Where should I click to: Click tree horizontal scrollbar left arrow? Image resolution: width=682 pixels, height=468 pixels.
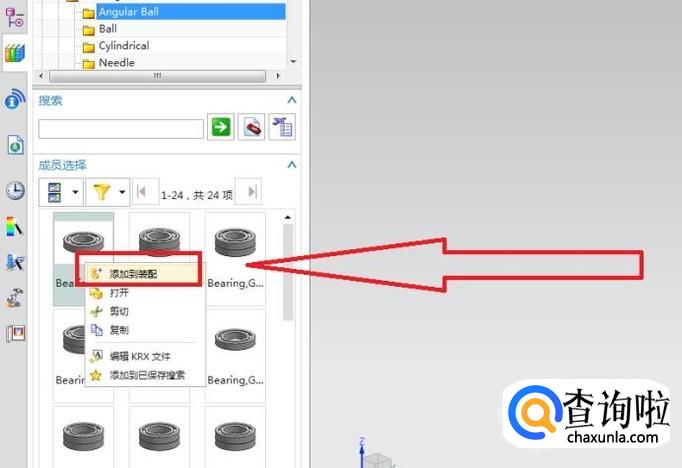point(41,76)
